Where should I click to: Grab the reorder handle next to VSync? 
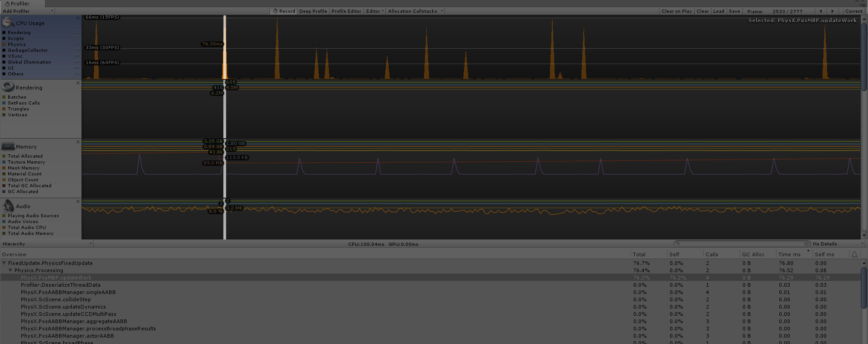coord(77,56)
